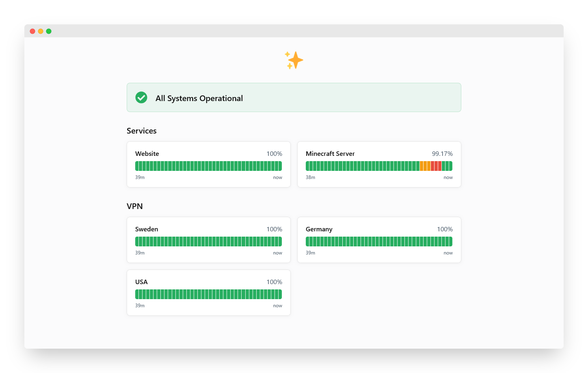The height and width of the screenshot is (373, 588).
Task: Click the orange degraded segments in Minecraft Server bar
Action: (x=425, y=166)
